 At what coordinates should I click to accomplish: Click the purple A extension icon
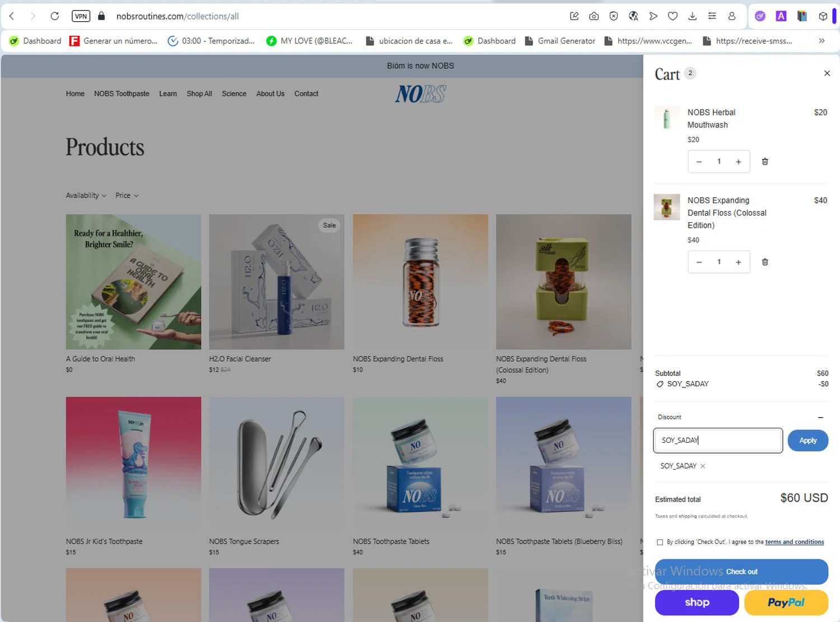pyautogui.click(x=781, y=16)
